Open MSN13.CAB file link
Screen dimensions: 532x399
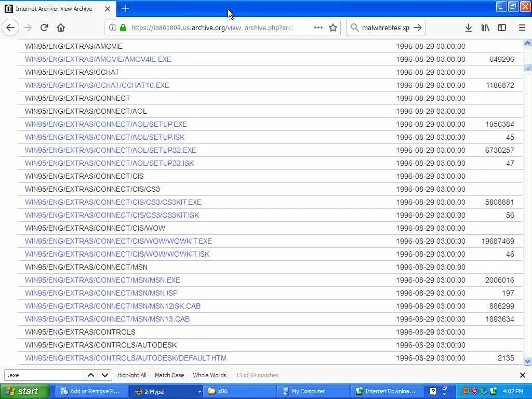coord(107,319)
